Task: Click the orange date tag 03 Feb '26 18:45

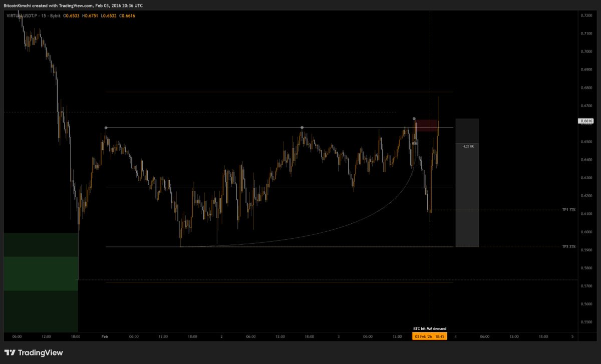Action: pos(430,337)
